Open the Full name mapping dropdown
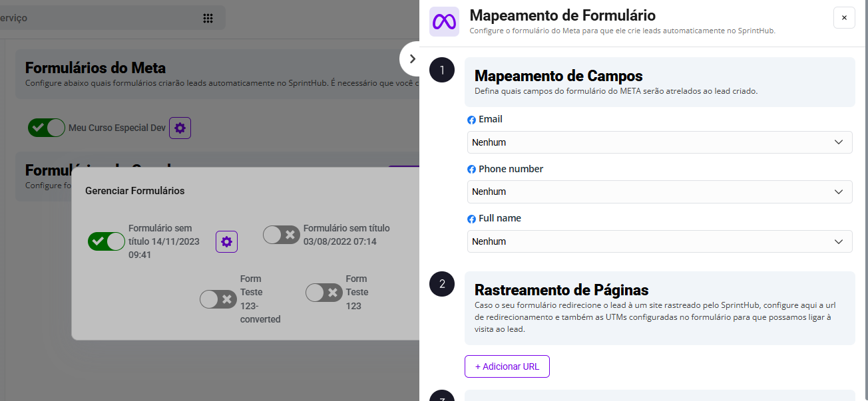The image size is (868, 401). click(659, 241)
